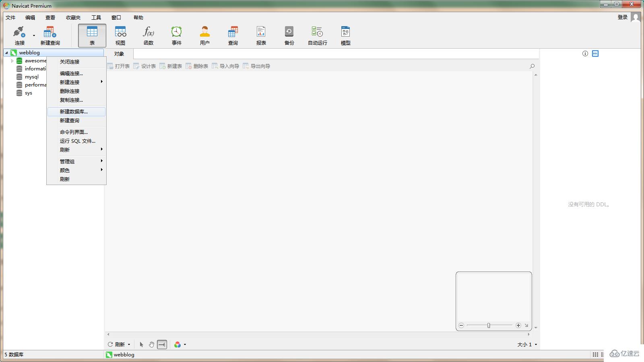The image size is (644, 362).
Task: Click the 登录 login link
Action: [x=623, y=17]
